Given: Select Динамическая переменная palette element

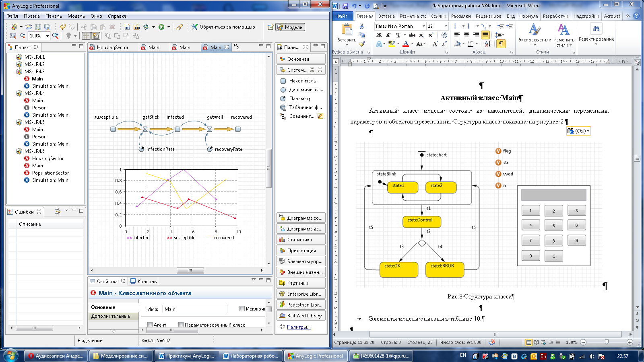Looking at the screenshot, I should point(301,89).
